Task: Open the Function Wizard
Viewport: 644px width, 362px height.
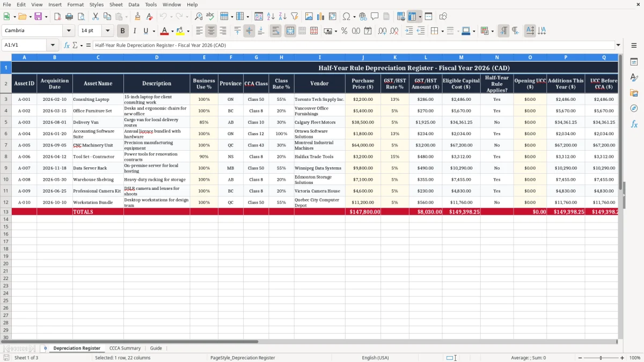Action: point(67,45)
